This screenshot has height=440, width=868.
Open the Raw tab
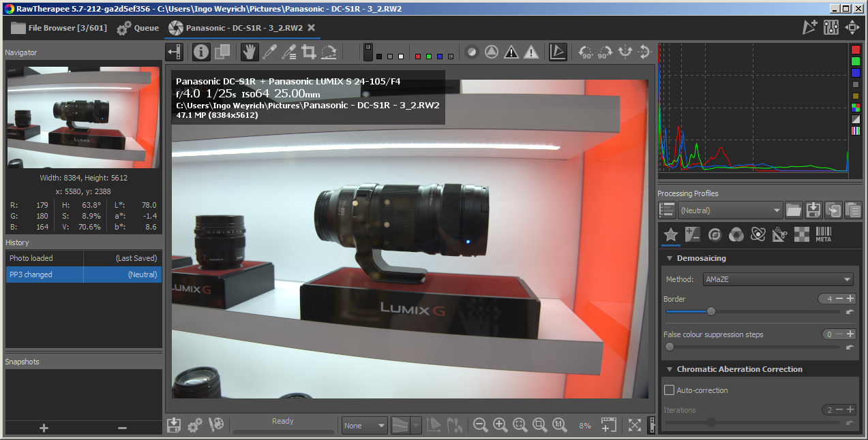(x=801, y=234)
